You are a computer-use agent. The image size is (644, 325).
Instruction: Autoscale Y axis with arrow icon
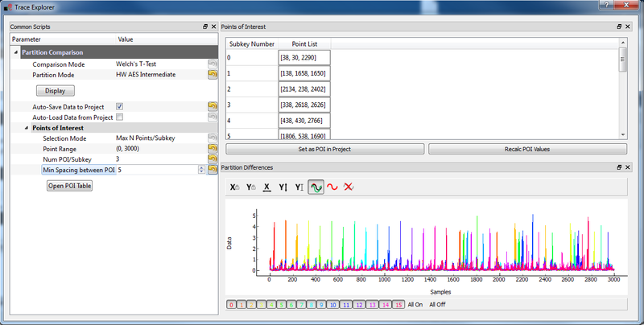pos(283,187)
